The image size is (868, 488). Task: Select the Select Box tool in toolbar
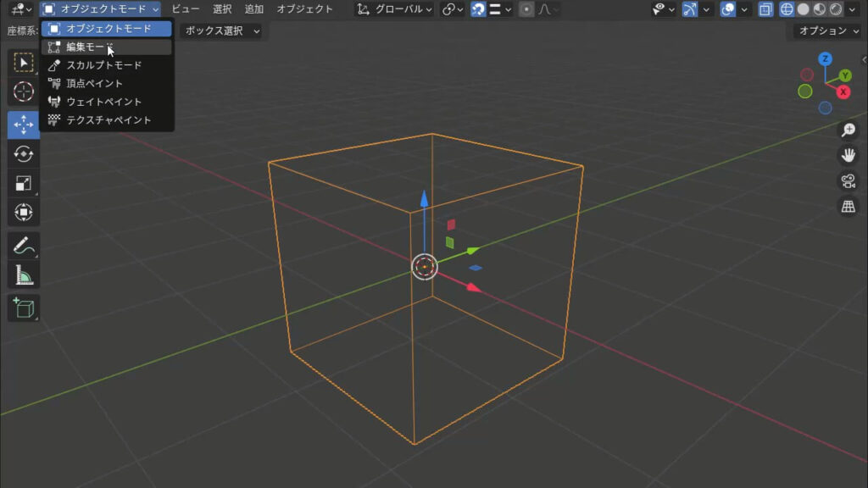tap(23, 63)
